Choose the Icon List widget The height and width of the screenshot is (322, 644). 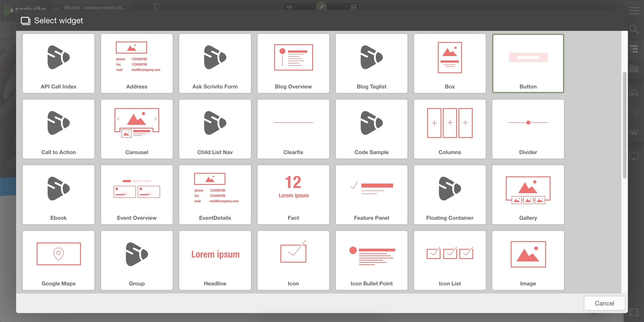point(449,260)
